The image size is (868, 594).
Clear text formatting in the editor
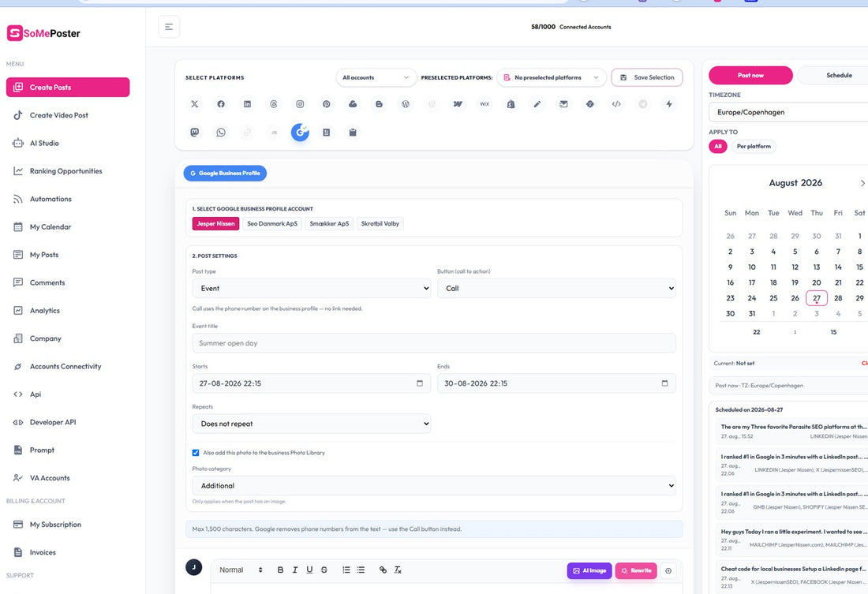click(x=398, y=570)
